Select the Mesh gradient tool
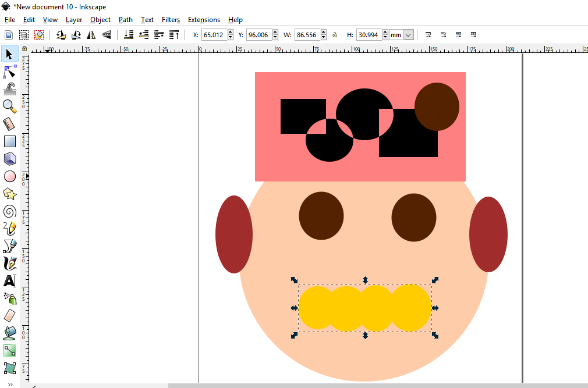This screenshot has width=588, height=388. [x=10, y=368]
